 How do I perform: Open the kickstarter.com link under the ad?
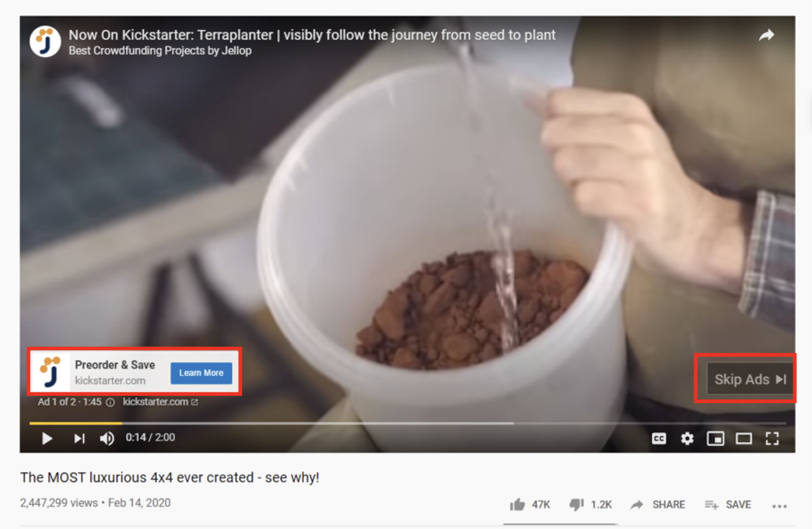[160, 402]
